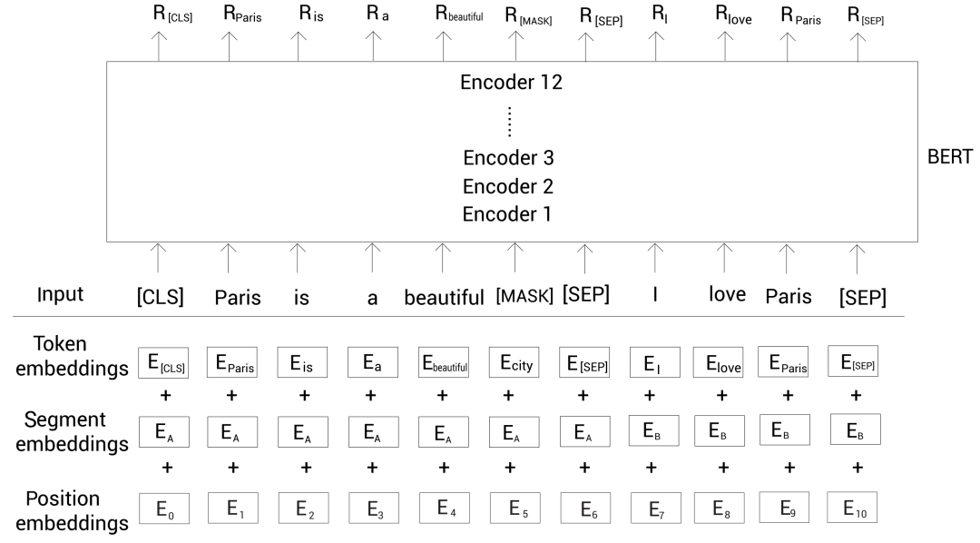Click the Rbeautiful output label
980x543 pixels.
click(x=459, y=15)
